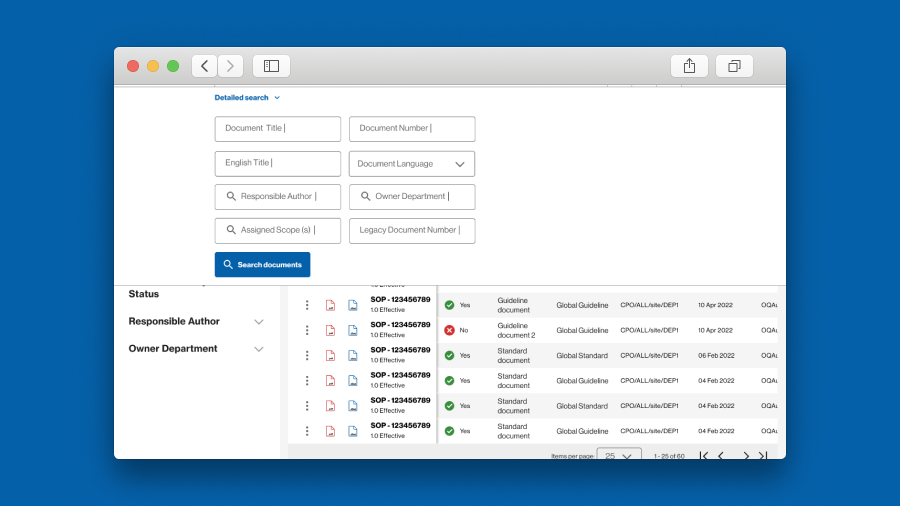
Task: Open blue file icon in 06 Feb 2022 row
Action: (x=352, y=356)
